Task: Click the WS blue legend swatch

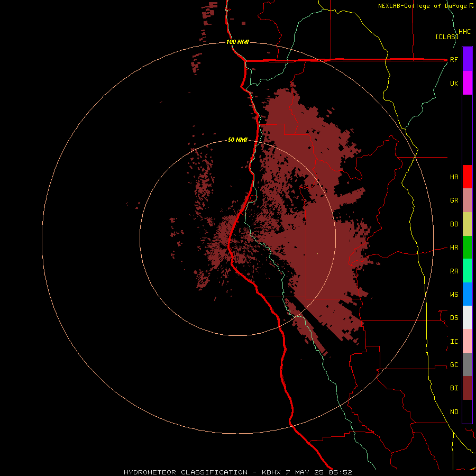Action: (467, 294)
